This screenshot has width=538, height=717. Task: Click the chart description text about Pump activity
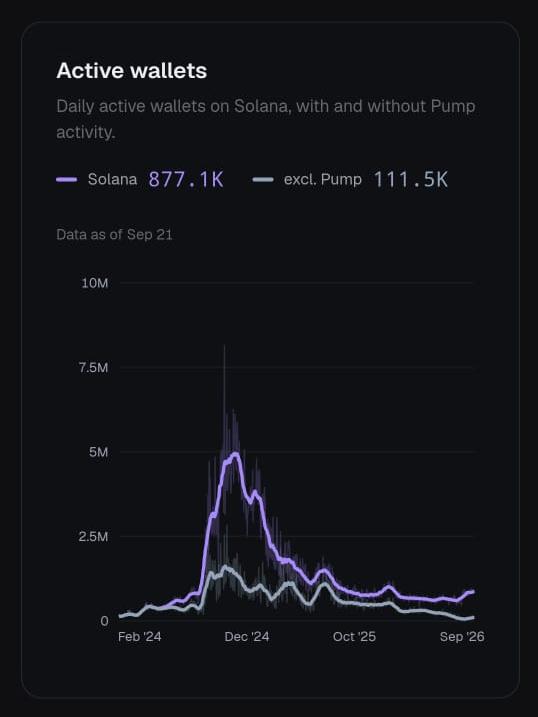click(266, 119)
